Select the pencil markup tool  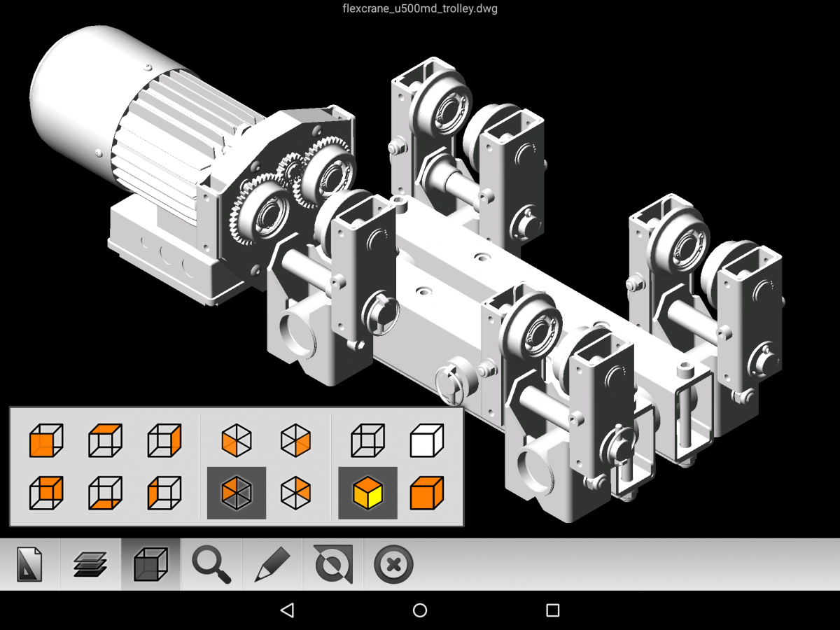tap(272, 563)
